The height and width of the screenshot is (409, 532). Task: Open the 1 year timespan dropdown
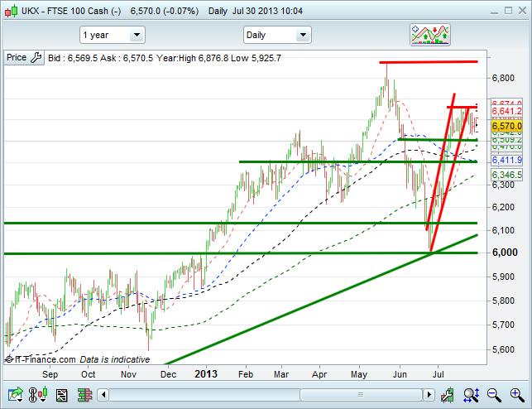pos(112,35)
